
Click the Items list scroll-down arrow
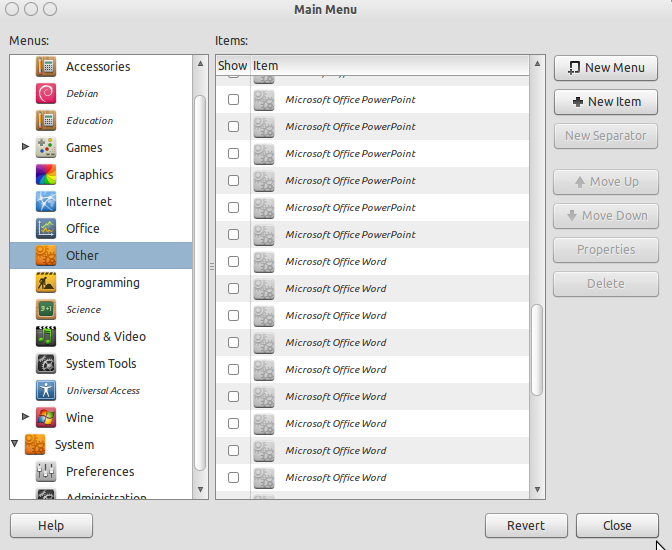537,490
